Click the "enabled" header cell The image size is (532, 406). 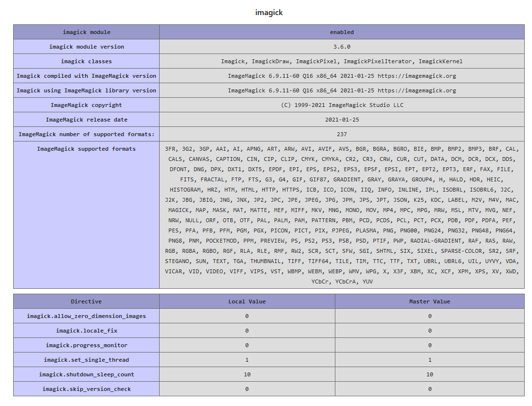[x=342, y=32]
